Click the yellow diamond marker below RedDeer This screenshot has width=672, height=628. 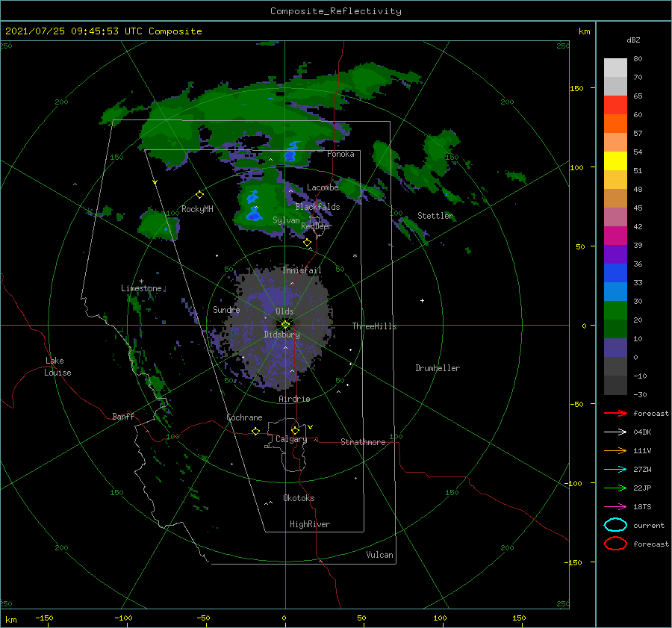click(x=308, y=243)
